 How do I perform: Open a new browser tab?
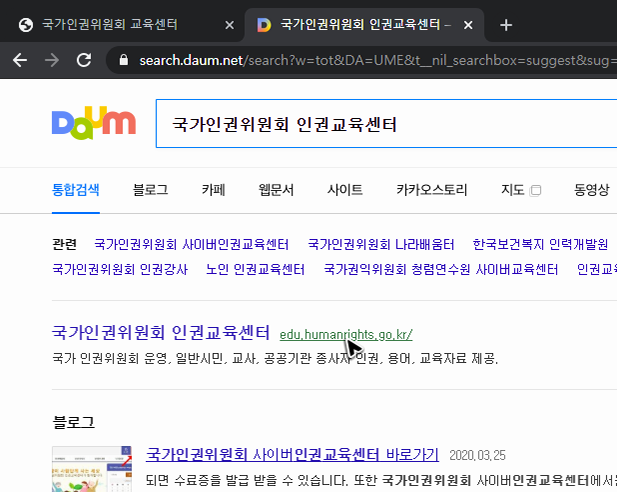[506, 25]
